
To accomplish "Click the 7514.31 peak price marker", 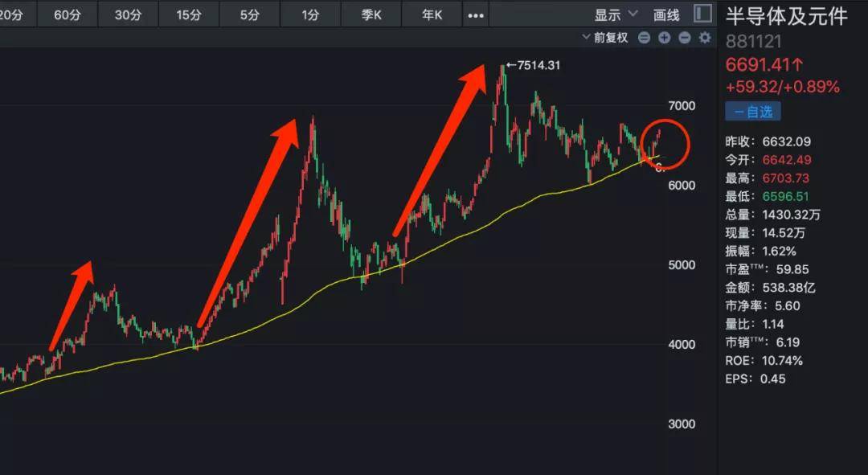I will [x=534, y=65].
